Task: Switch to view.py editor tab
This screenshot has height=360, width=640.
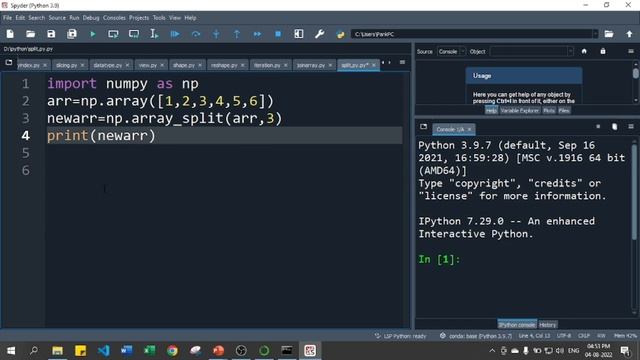Action: (147, 65)
